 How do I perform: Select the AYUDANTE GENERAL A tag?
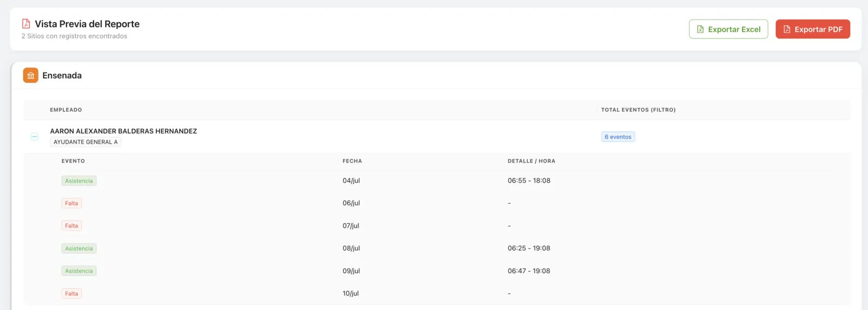point(86,142)
